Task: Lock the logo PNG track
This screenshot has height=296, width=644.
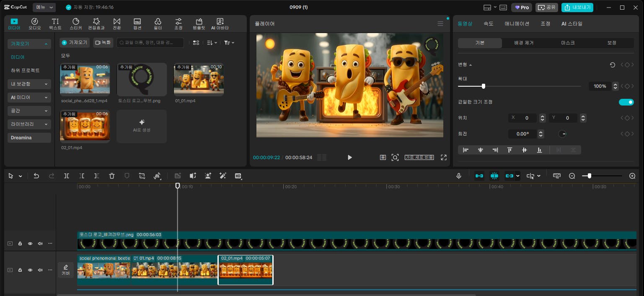Action: pos(20,243)
